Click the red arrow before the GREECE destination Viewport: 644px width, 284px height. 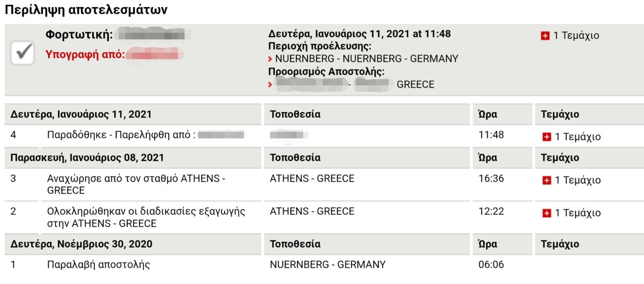(270, 85)
